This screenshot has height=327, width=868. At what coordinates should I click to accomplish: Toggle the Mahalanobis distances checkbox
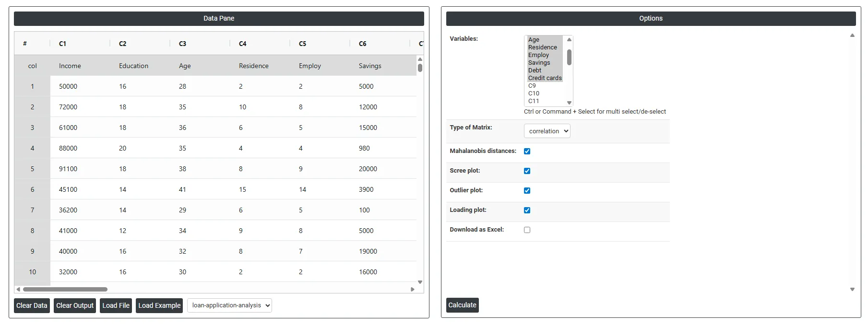(x=527, y=151)
